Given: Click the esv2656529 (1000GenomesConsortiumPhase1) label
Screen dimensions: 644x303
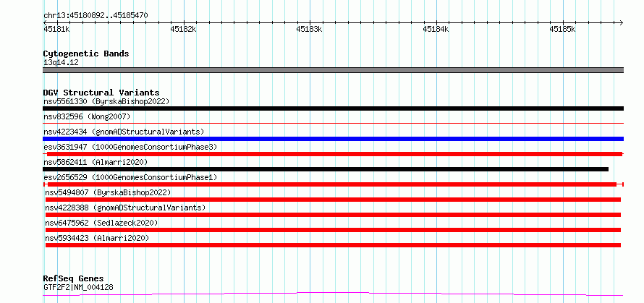Looking at the screenshot, I should [130, 177].
